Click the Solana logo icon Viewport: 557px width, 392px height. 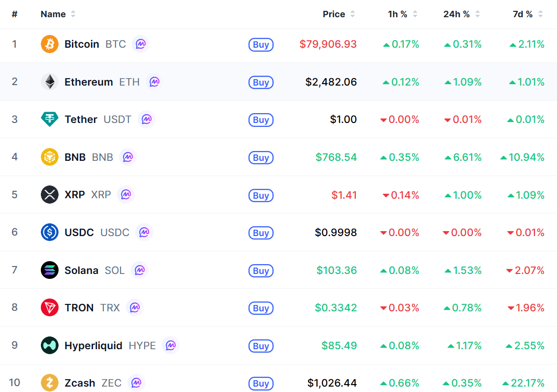point(49,270)
